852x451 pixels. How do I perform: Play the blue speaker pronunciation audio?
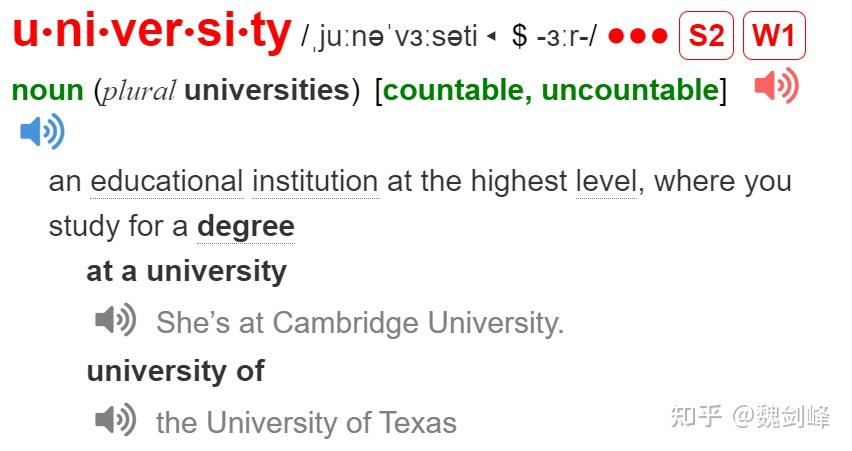pos(42,131)
